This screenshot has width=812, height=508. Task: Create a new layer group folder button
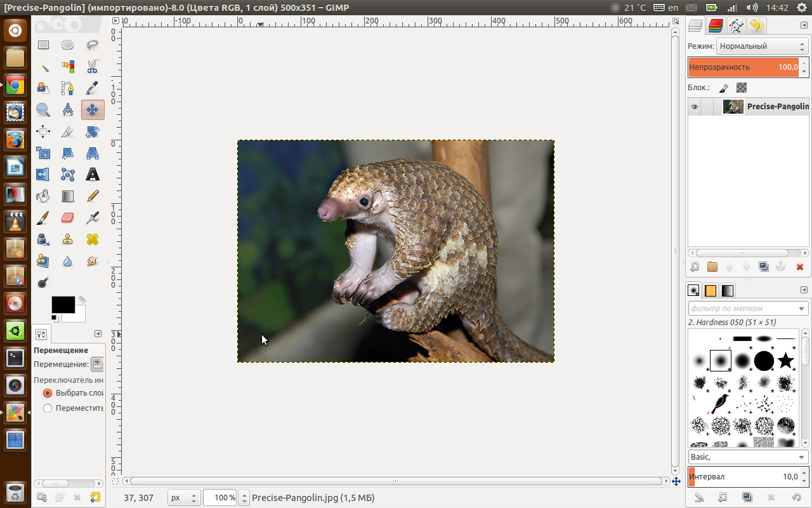tap(712, 267)
